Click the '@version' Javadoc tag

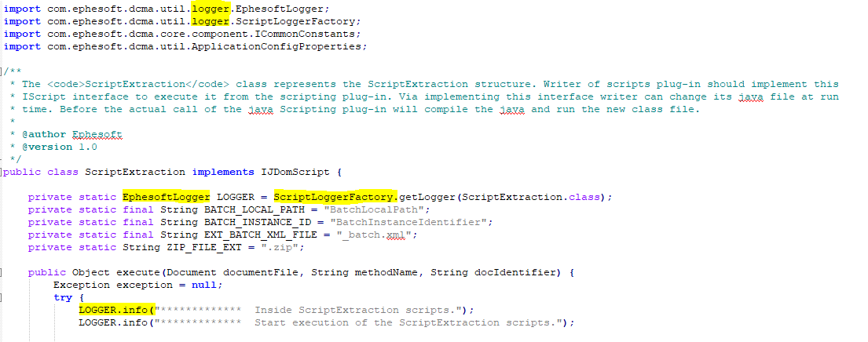click(47, 147)
